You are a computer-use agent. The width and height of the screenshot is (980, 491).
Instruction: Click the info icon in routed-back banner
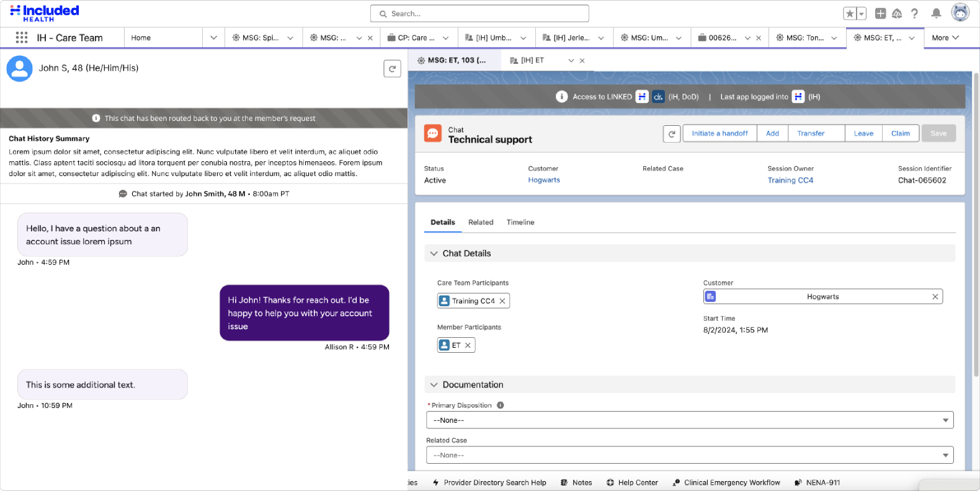(x=96, y=118)
